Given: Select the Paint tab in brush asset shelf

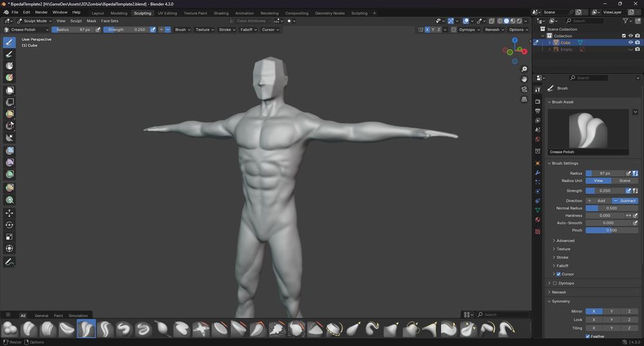Looking at the screenshot, I should 59,316.
